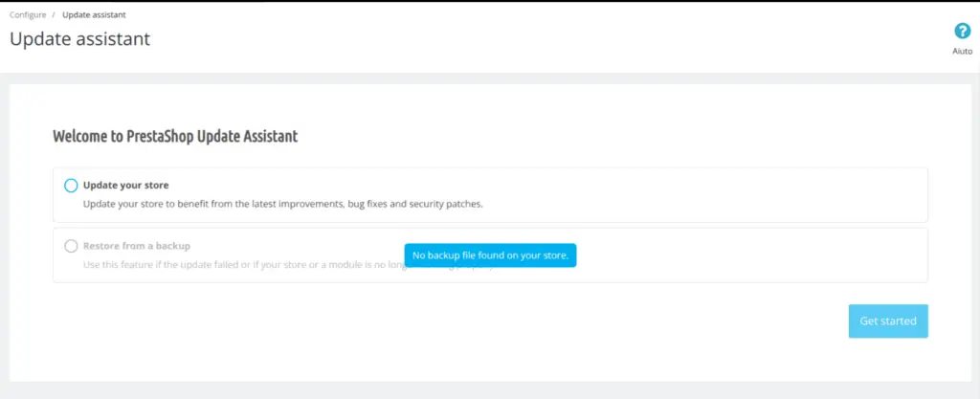Click the Help question mark icon
The width and height of the screenshot is (980, 399).
coord(963,32)
